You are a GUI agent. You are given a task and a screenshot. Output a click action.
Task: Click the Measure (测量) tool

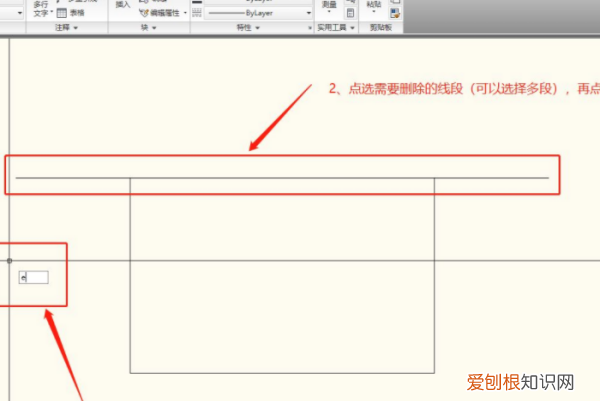point(329,7)
